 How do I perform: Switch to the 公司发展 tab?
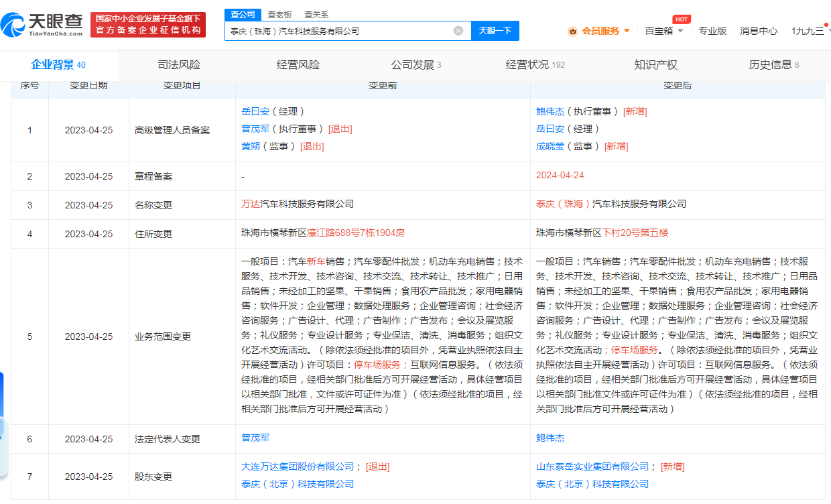(416, 65)
